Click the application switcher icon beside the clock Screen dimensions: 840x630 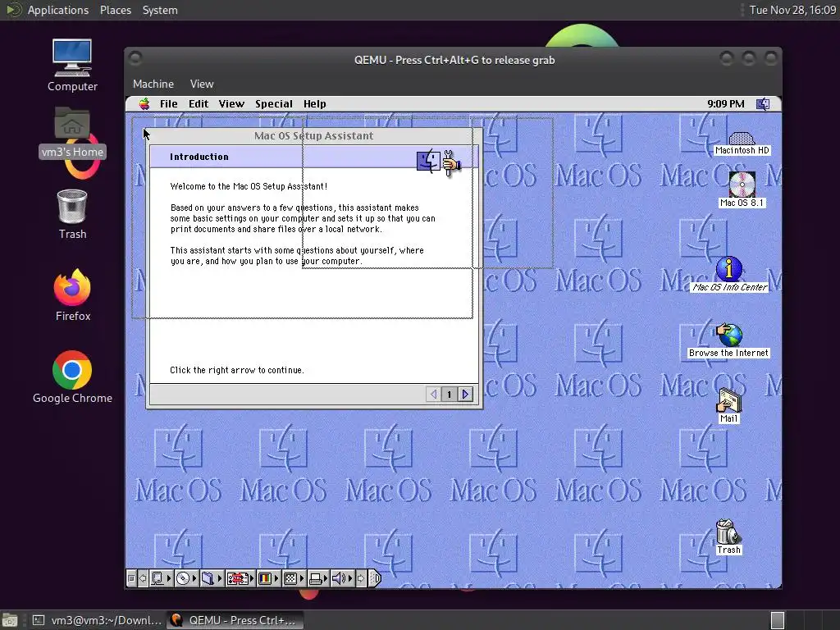click(763, 104)
